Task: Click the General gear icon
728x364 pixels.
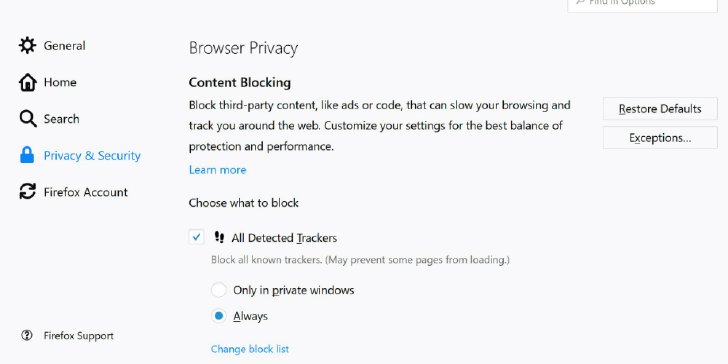Action: coord(27,46)
